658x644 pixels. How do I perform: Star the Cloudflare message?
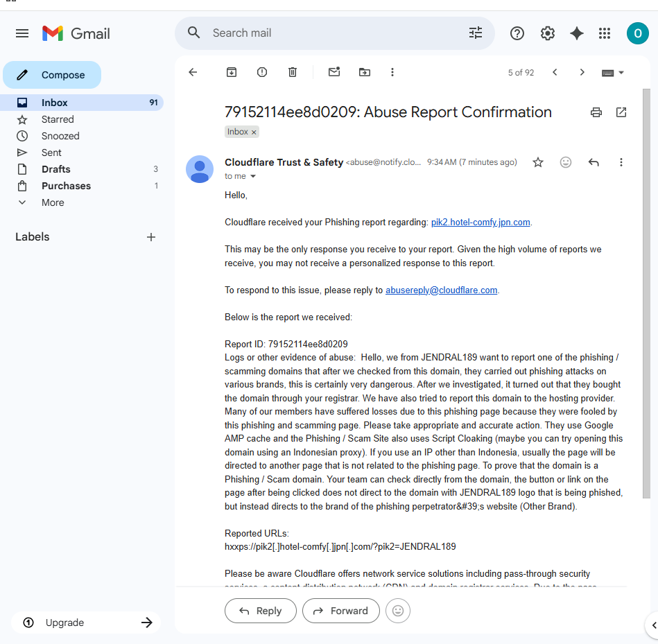click(538, 162)
